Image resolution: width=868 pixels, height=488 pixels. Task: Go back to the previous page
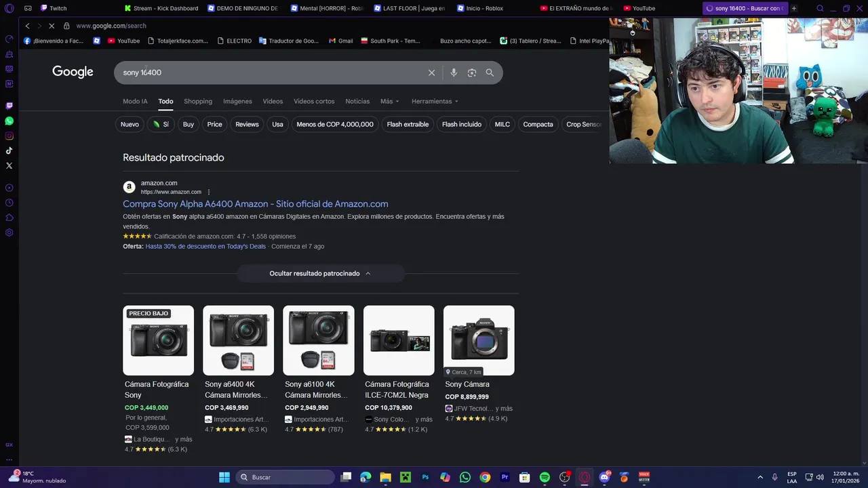click(x=27, y=26)
